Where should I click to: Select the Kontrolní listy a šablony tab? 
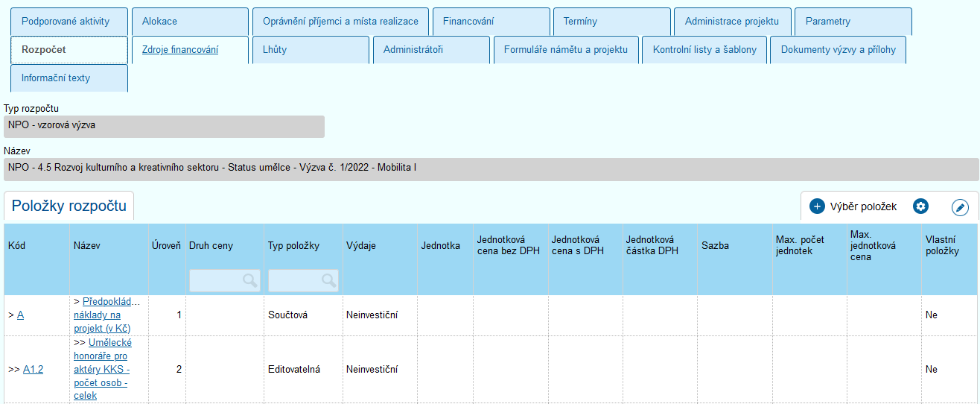point(704,50)
